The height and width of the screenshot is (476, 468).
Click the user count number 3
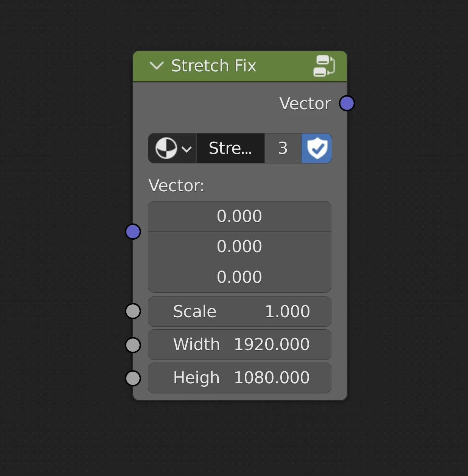283,148
